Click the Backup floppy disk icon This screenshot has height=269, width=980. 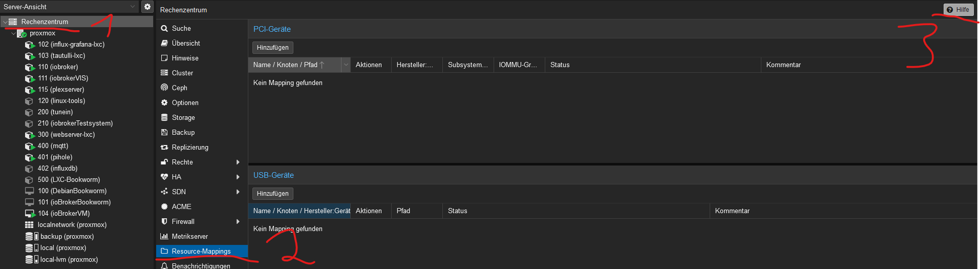(164, 132)
